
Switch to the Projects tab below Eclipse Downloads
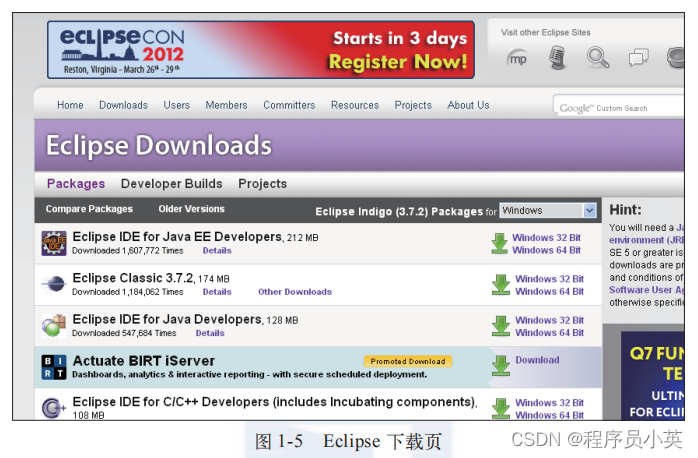(x=263, y=183)
